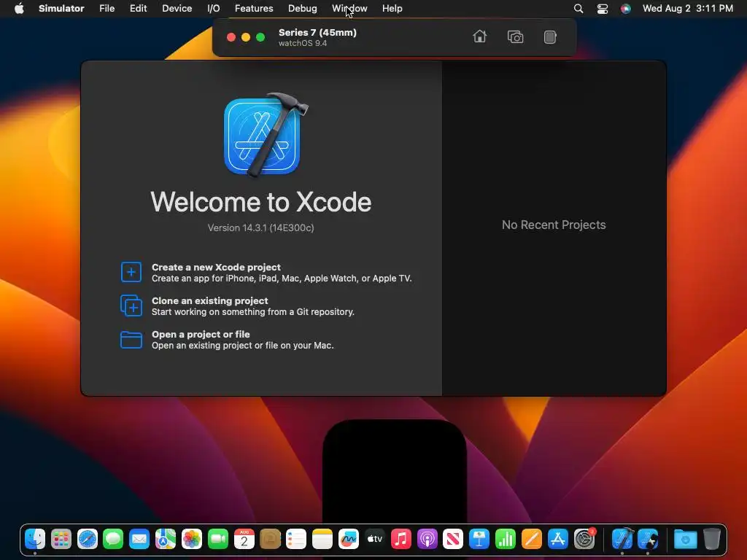Open Apple TV from the Dock
The height and width of the screenshot is (560, 747).
click(x=375, y=539)
